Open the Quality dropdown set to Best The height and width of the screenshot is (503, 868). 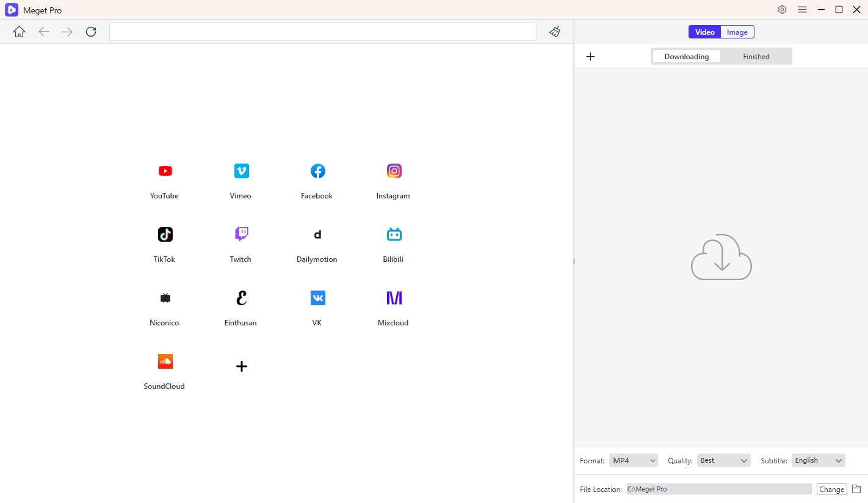(x=723, y=460)
